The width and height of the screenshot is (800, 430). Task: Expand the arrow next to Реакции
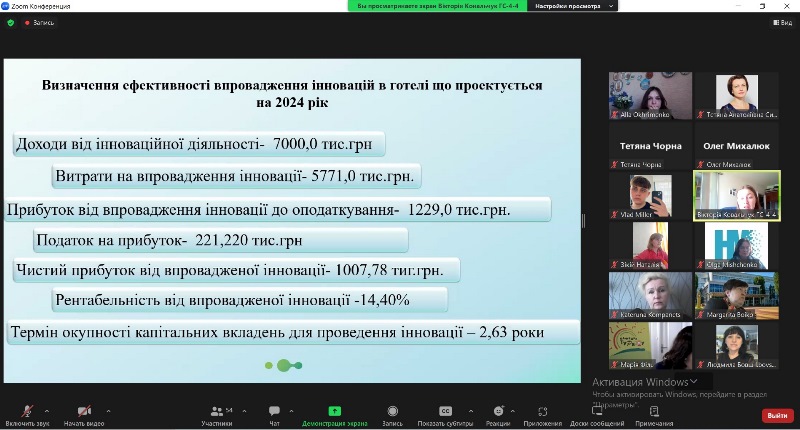click(x=512, y=411)
